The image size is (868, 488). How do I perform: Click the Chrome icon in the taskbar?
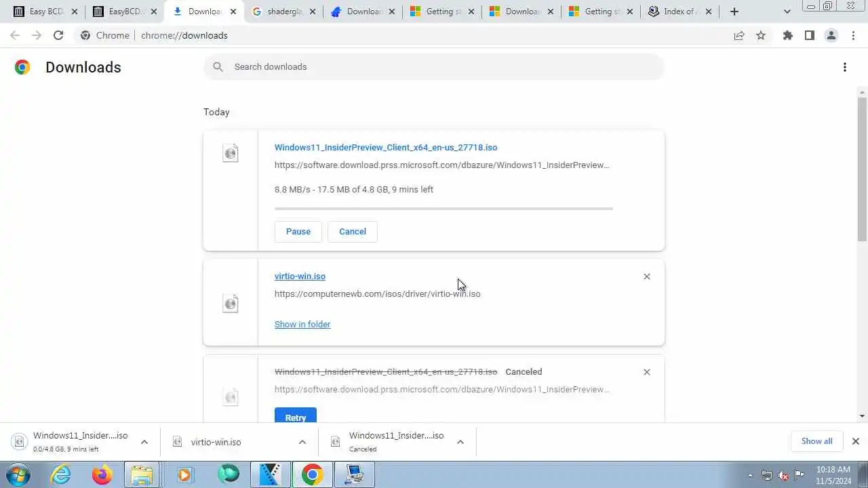312,474
